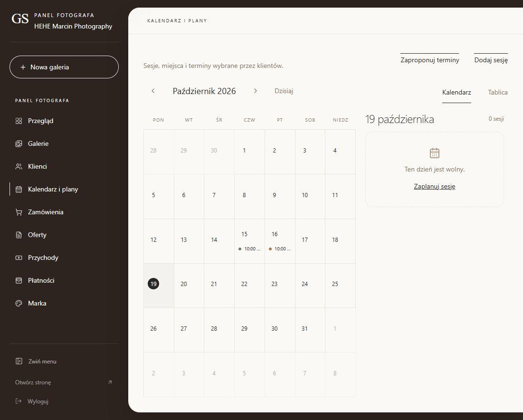Log out using Wyloguj

(32, 401)
